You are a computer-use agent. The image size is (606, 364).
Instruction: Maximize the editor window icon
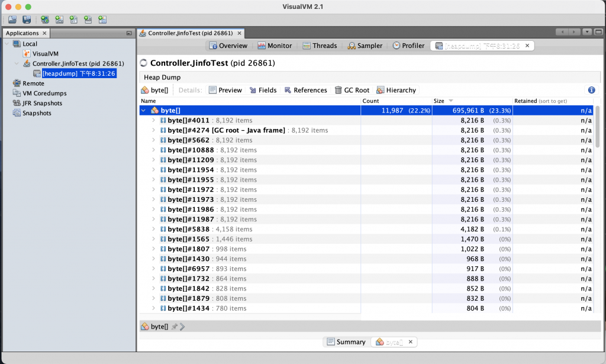(x=598, y=32)
